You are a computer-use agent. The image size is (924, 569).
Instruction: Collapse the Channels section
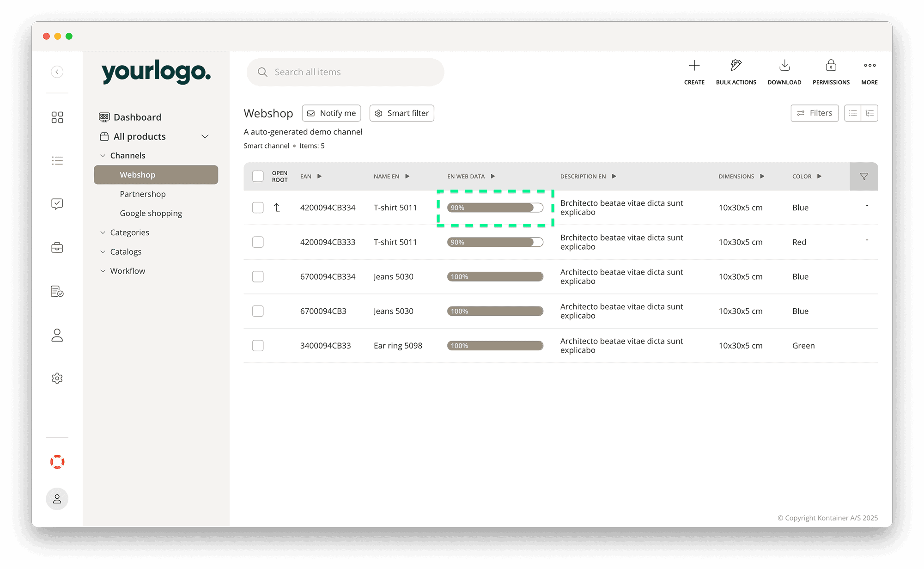(x=103, y=155)
